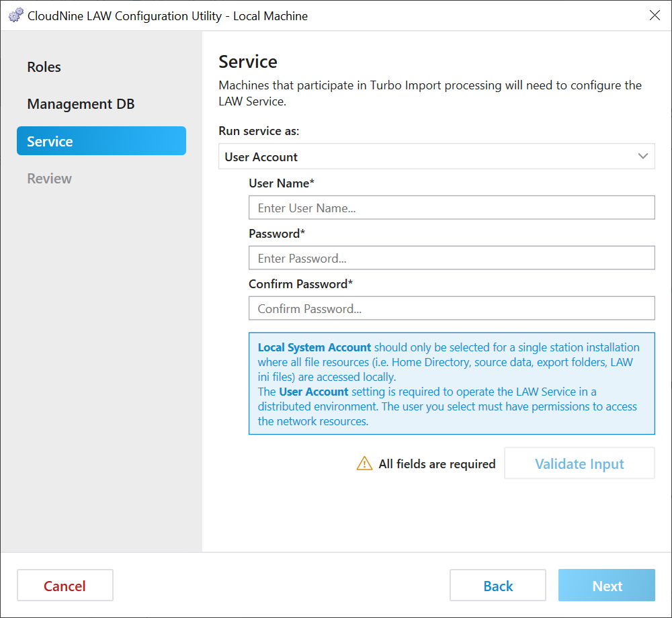Click the CloudNine LAW gear app icon

pos(16,15)
